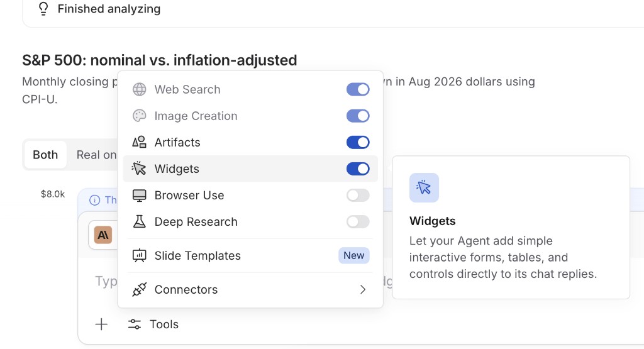Image resolution: width=644 pixels, height=349 pixels.
Task: Click the globe icon beside Web Search
Action: click(139, 89)
